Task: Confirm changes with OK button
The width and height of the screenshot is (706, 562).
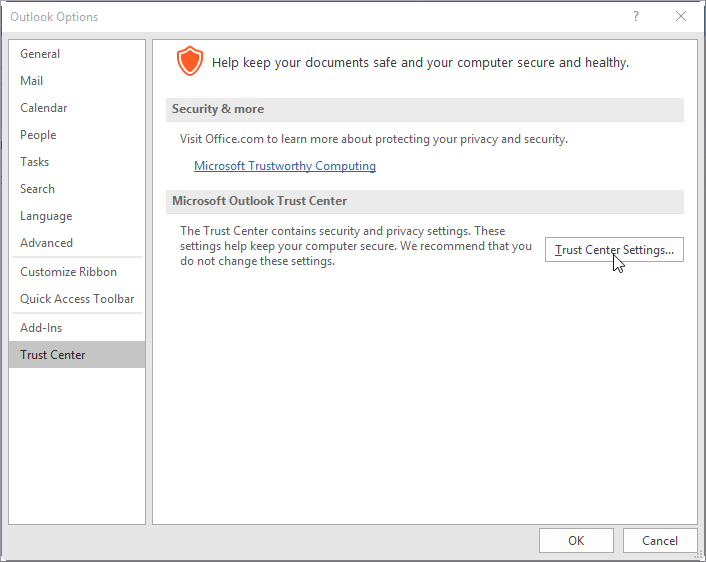Action: pyautogui.click(x=576, y=540)
